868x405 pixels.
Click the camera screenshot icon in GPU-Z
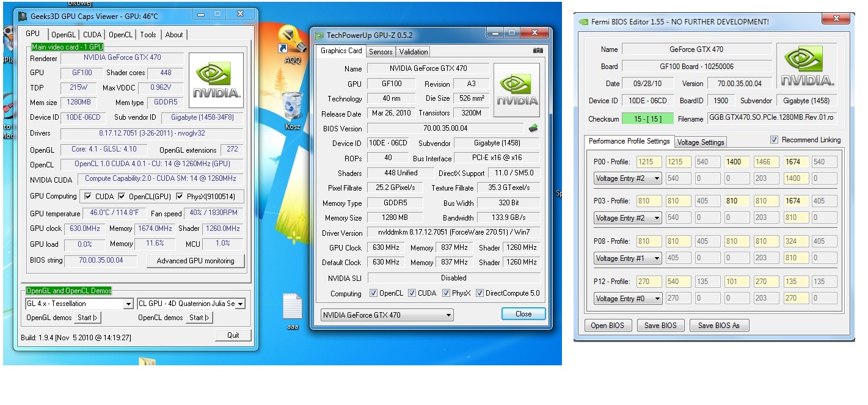[538, 51]
